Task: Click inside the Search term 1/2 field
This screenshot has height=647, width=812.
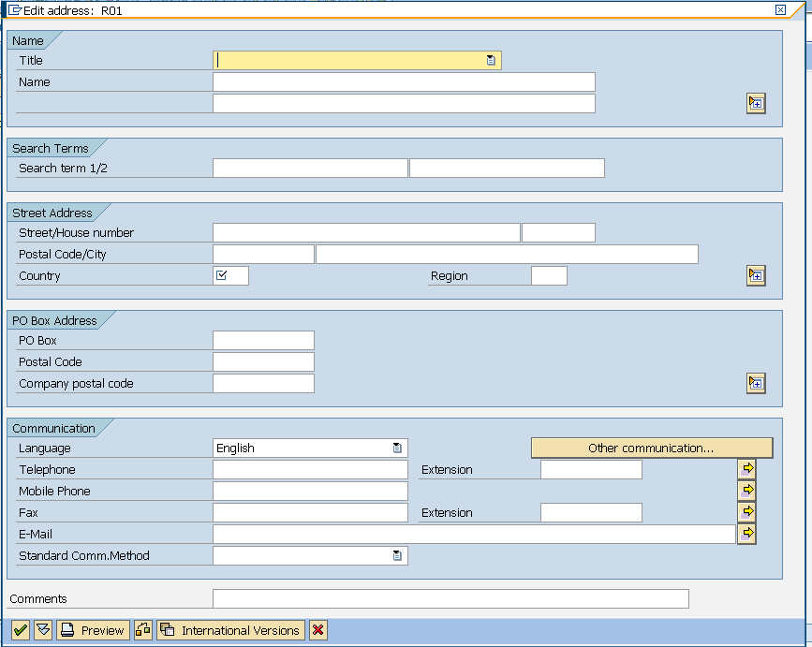Action: tap(309, 168)
